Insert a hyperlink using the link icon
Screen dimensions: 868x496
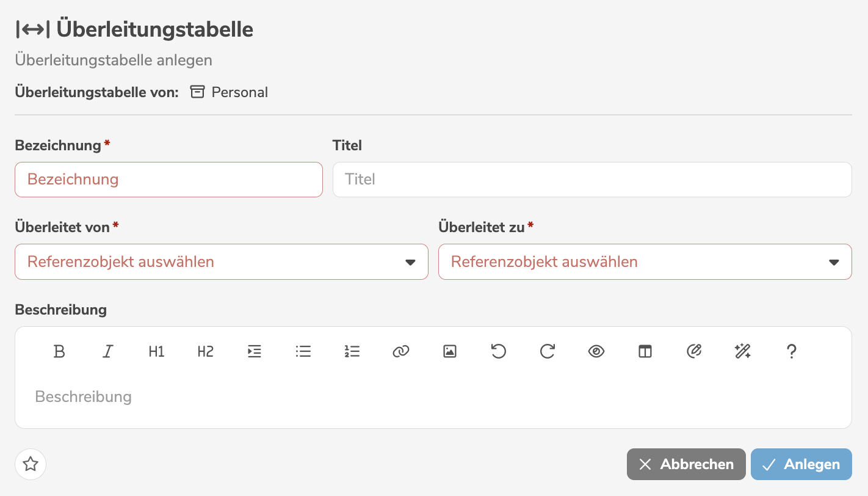(401, 351)
